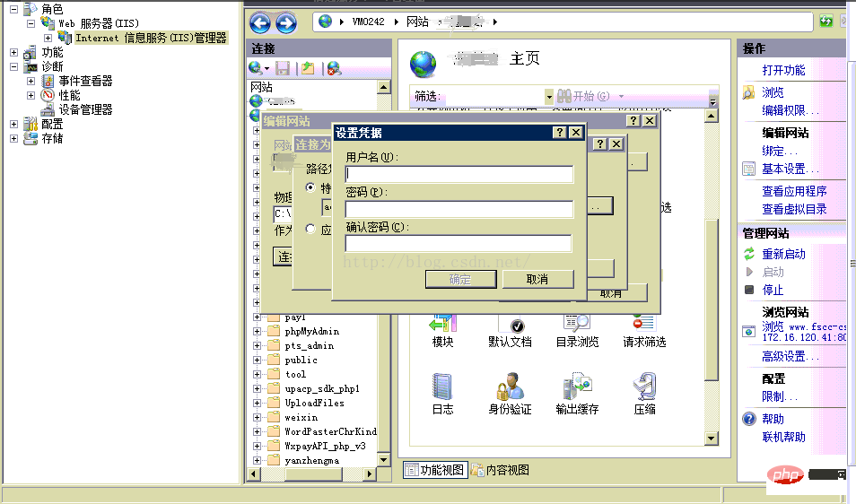Screen dimensions: 856x504
Task: Open the 模块 feature icon
Action: (x=442, y=323)
